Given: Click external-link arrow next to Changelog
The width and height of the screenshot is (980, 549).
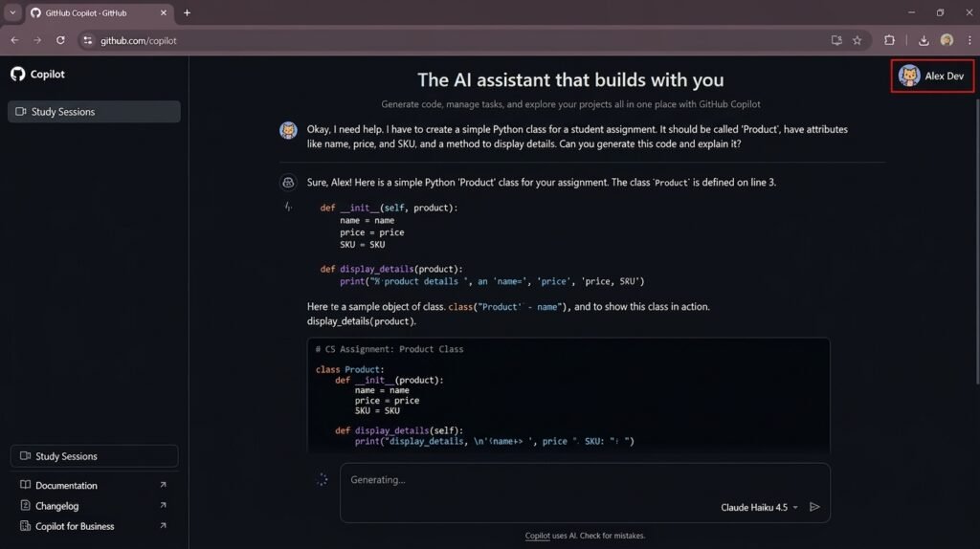Looking at the screenshot, I should [x=163, y=505].
